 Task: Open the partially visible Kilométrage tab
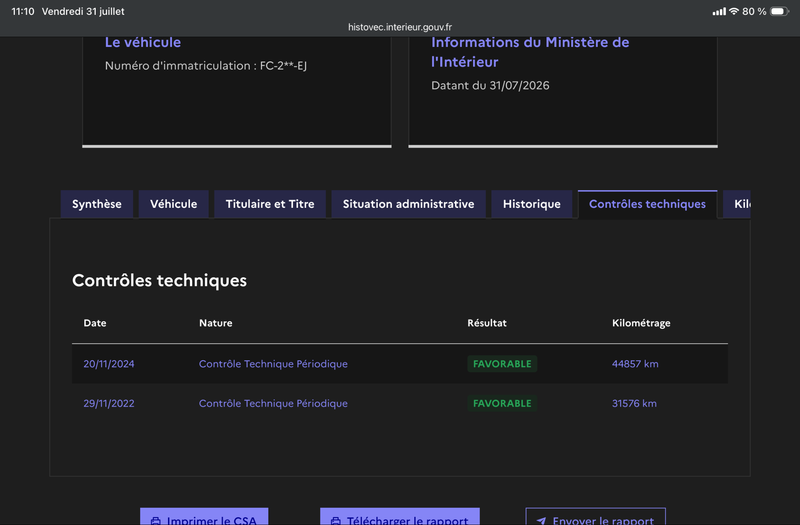tap(737, 204)
